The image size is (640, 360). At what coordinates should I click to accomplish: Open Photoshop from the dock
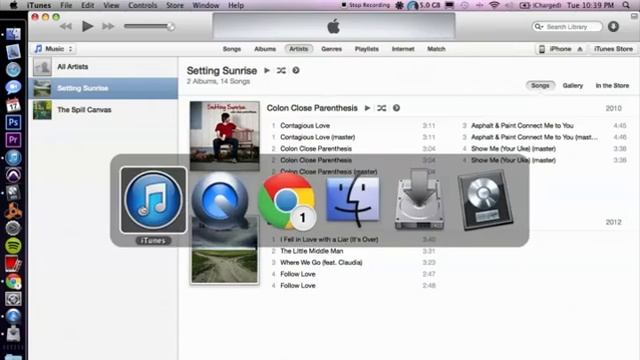tap(13, 122)
